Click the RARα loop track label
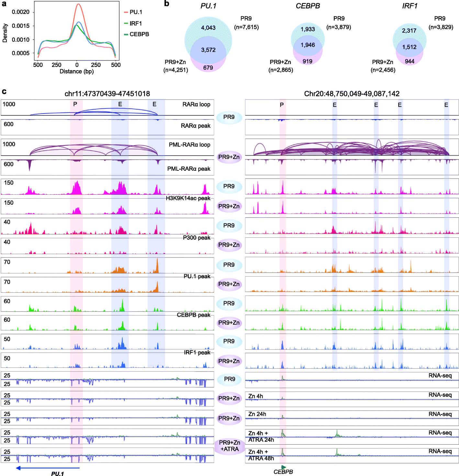 tap(196, 104)
